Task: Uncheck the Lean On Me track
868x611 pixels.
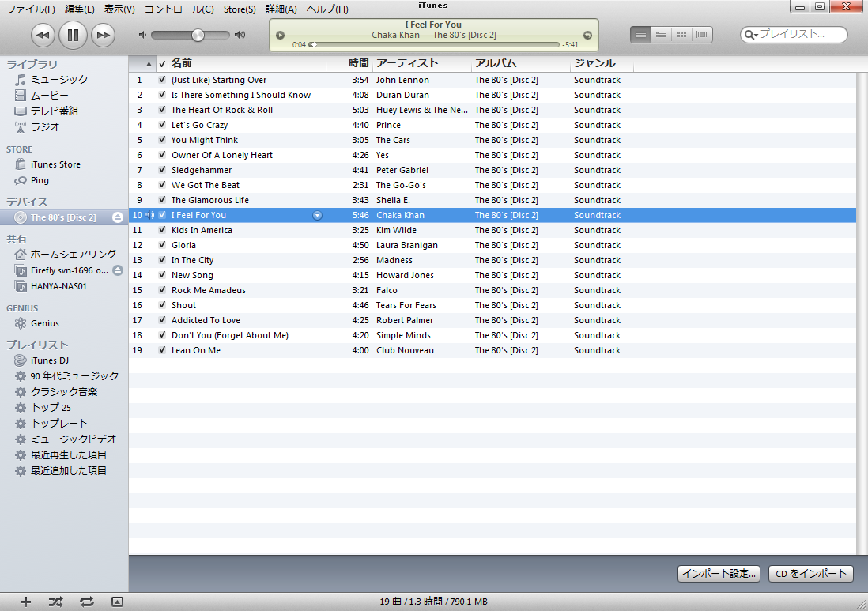Action: [162, 350]
